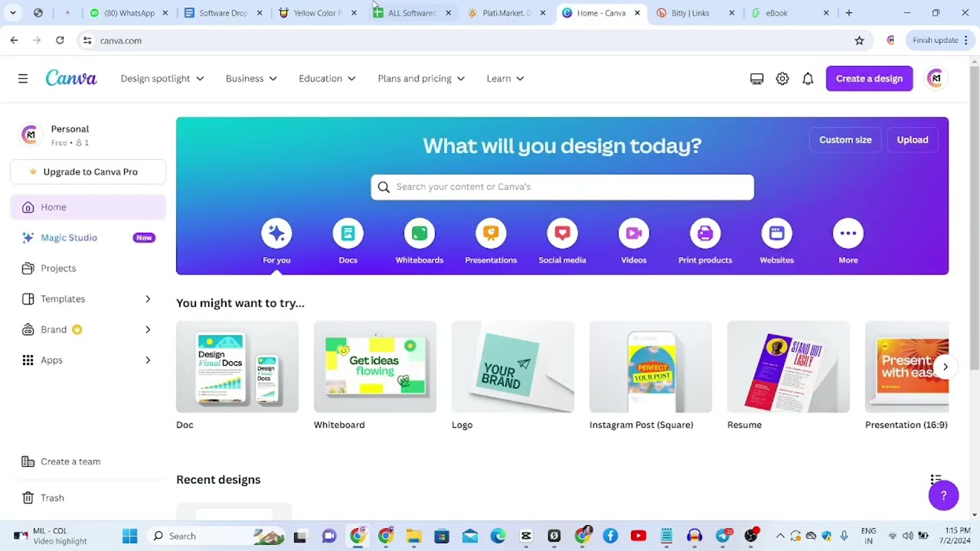Expand the Plans and pricing dropdown
The image size is (980, 551).
(421, 78)
